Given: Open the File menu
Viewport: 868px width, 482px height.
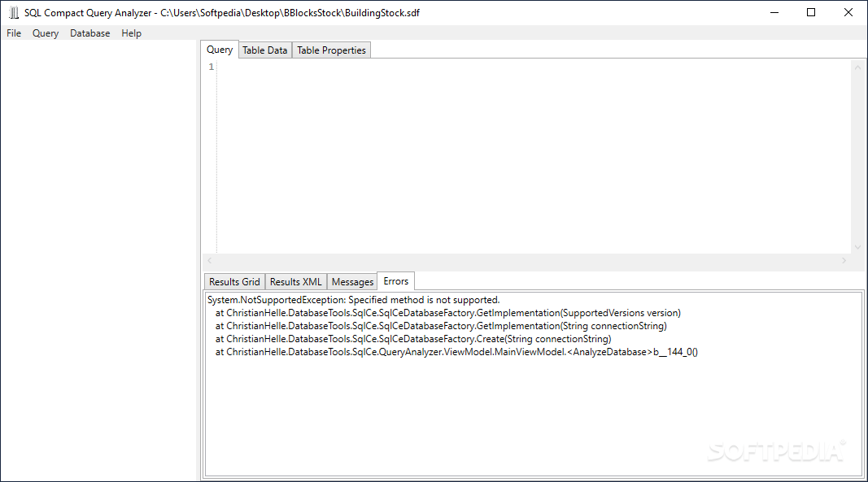Looking at the screenshot, I should 14,33.
